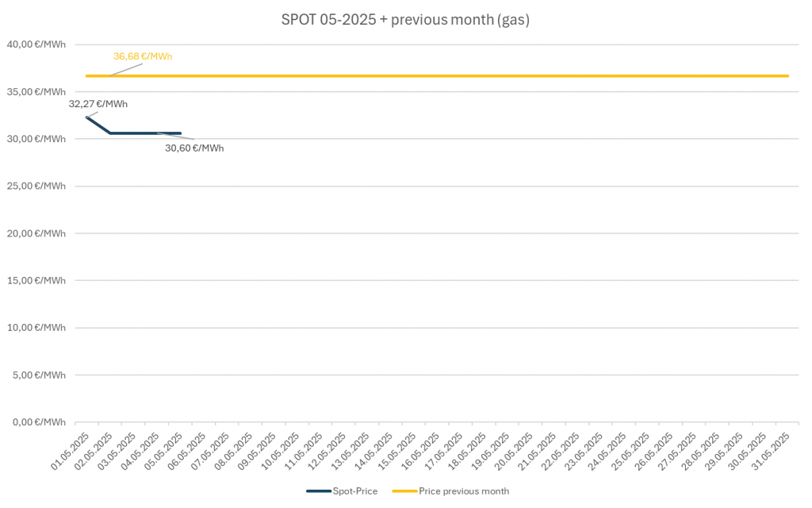The image size is (812, 508).
Task: Click the 20,00 €/MWh y-axis label
Action: [x=36, y=233]
